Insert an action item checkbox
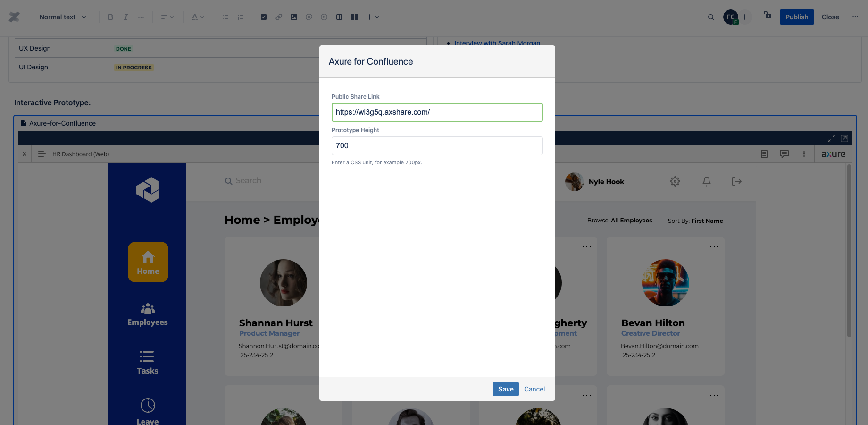The width and height of the screenshot is (868, 425). point(264,17)
